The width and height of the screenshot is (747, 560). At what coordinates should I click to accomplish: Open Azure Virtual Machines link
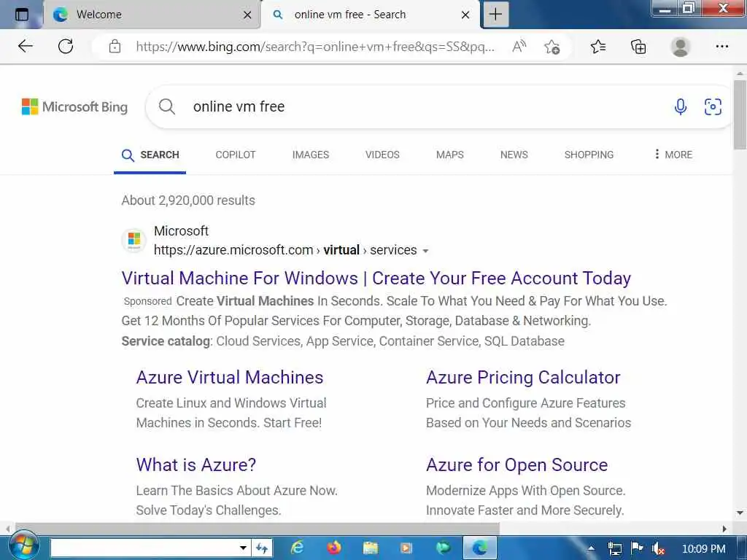pos(230,377)
